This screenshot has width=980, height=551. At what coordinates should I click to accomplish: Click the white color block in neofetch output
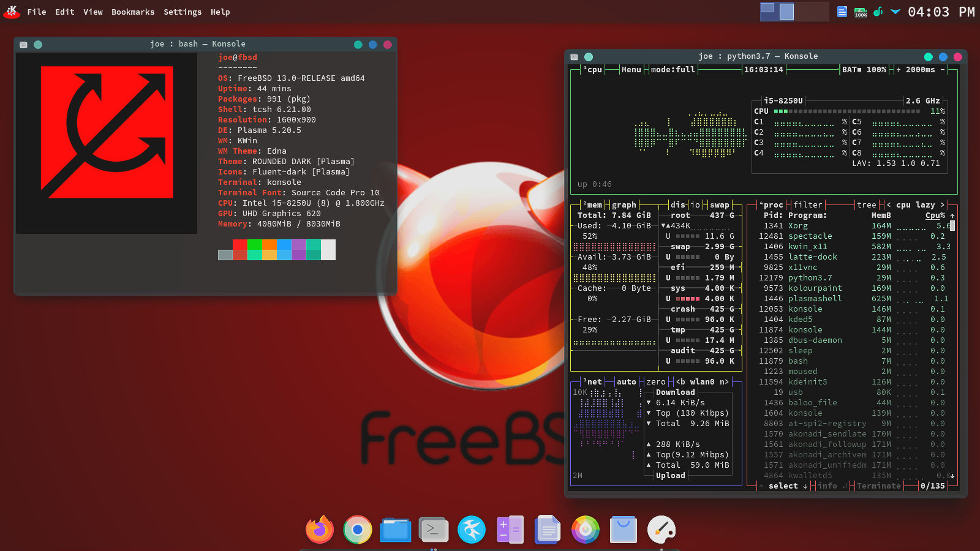328,250
